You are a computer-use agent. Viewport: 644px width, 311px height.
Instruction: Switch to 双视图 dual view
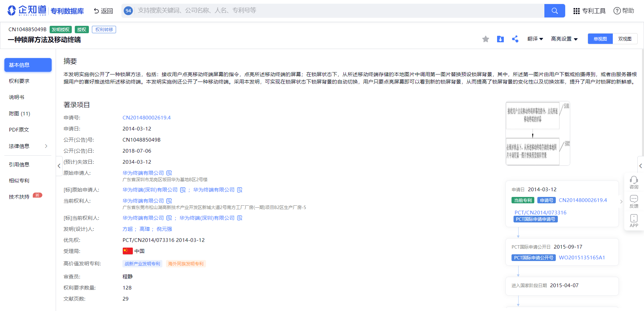(x=625, y=39)
